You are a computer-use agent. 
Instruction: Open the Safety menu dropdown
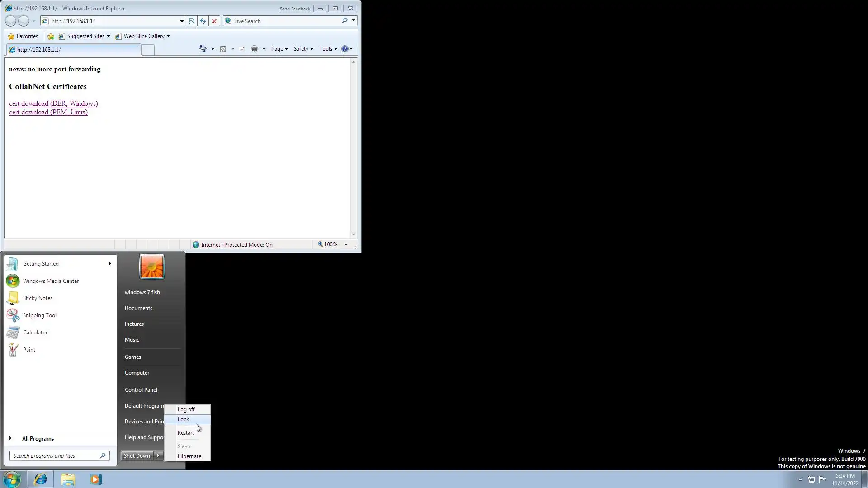click(303, 49)
